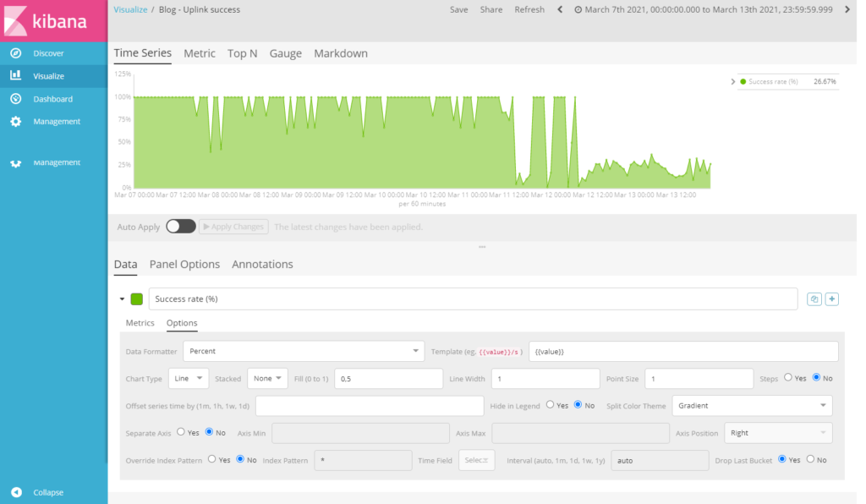The width and height of the screenshot is (866, 504).
Task: Collapse the Success rate series with the triangle
Action: [x=122, y=299]
